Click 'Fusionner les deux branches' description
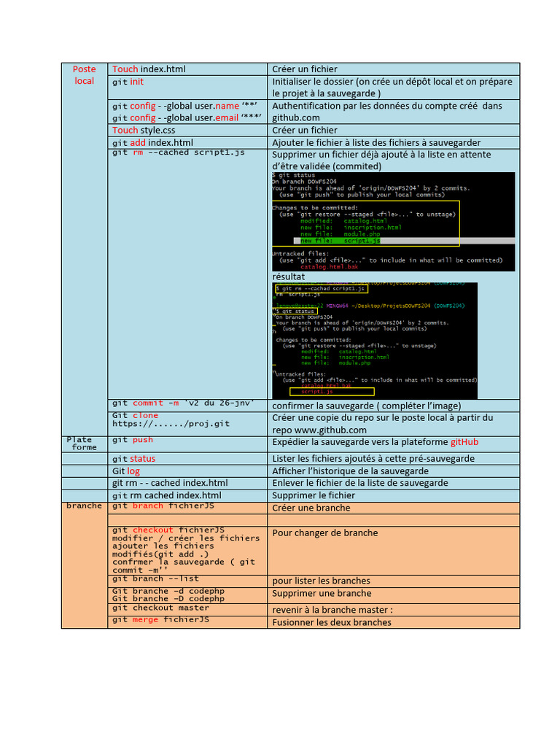The image size is (560, 747). (332, 623)
